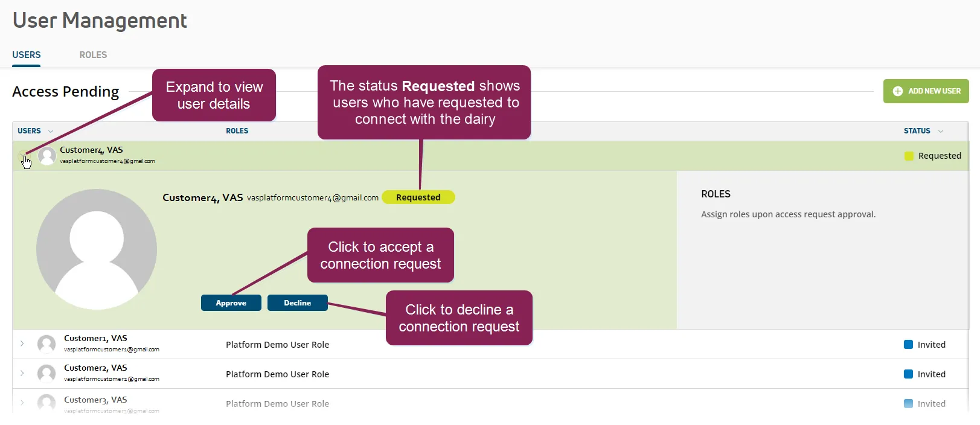Click the yellow Requested status swatch
980x425 pixels.
(x=909, y=156)
